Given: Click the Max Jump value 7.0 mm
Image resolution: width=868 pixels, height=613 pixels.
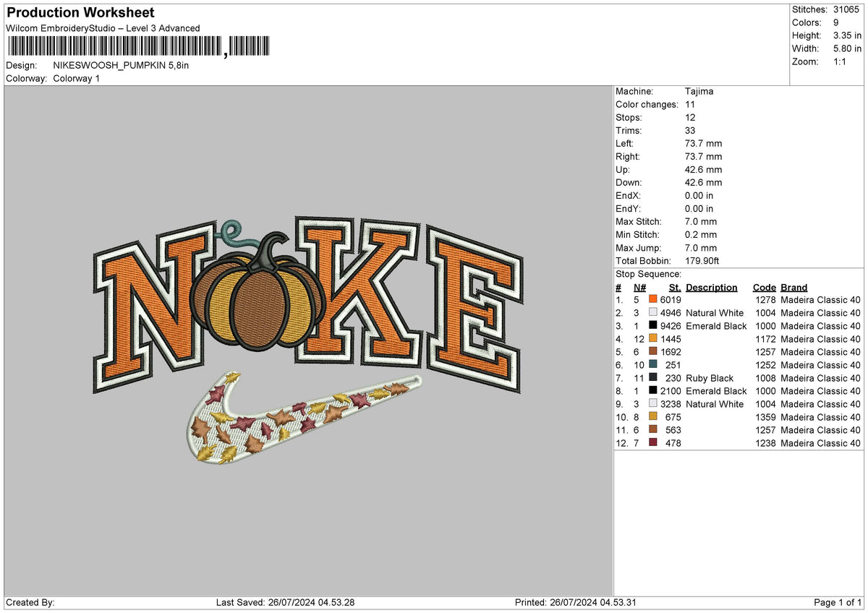Looking at the screenshot, I should tap(701, 247).
